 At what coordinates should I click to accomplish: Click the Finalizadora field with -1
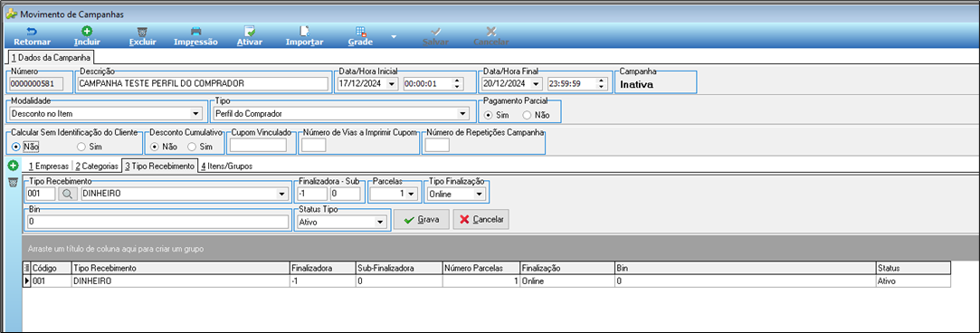coord(312,194)
